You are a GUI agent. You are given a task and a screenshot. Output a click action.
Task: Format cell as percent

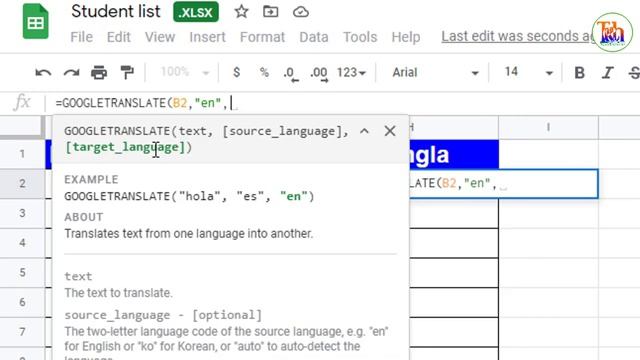264,73
